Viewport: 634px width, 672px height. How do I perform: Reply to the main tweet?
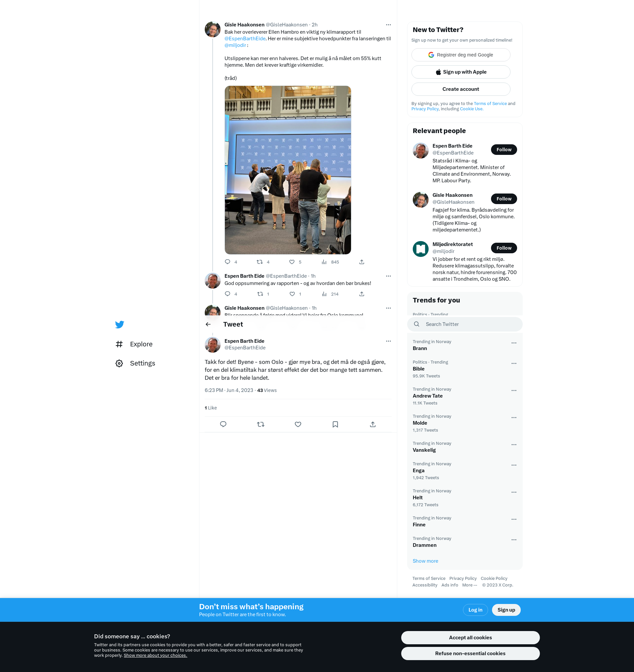[223, 424]
